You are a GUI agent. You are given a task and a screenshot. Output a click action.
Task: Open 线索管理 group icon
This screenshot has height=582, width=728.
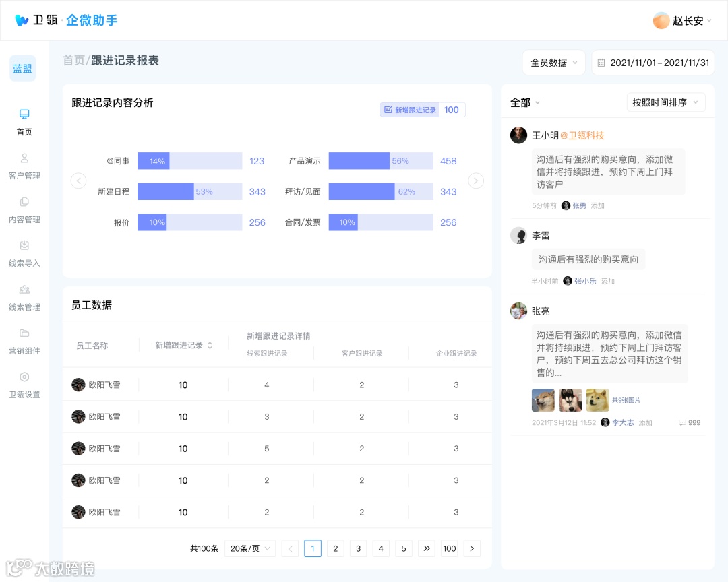point(24,290)
